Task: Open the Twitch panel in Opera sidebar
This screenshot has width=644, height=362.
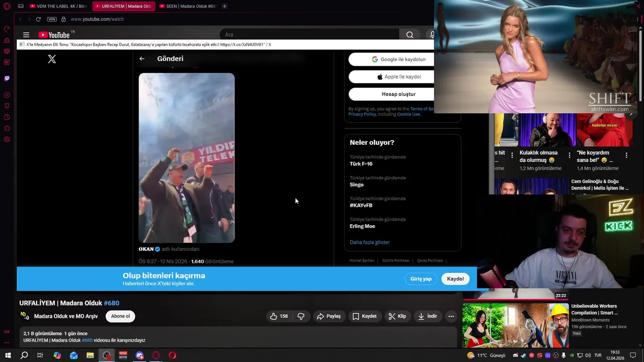Action: [7, 78]
